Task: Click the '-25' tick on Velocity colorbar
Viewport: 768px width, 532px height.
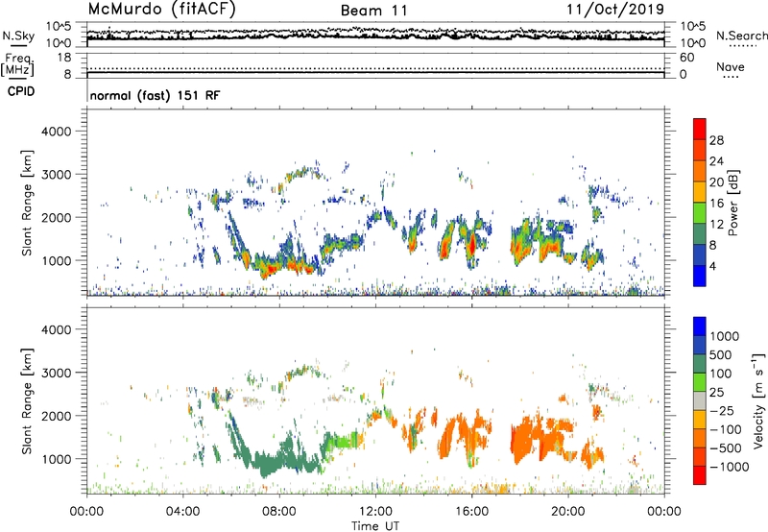Action: 722,410
